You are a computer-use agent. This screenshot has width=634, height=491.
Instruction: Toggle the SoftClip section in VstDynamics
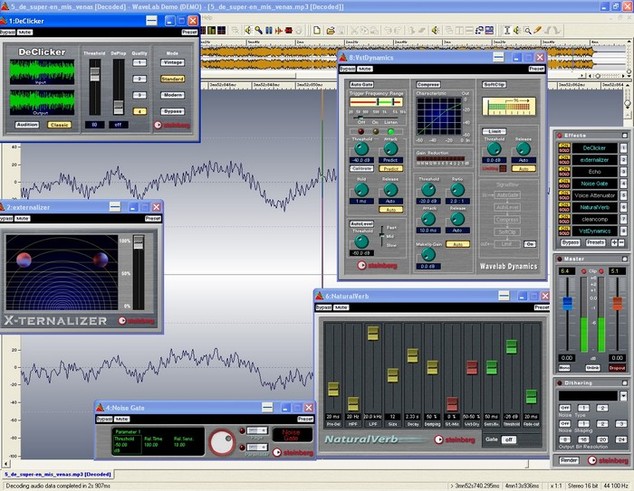pos(494,85)
